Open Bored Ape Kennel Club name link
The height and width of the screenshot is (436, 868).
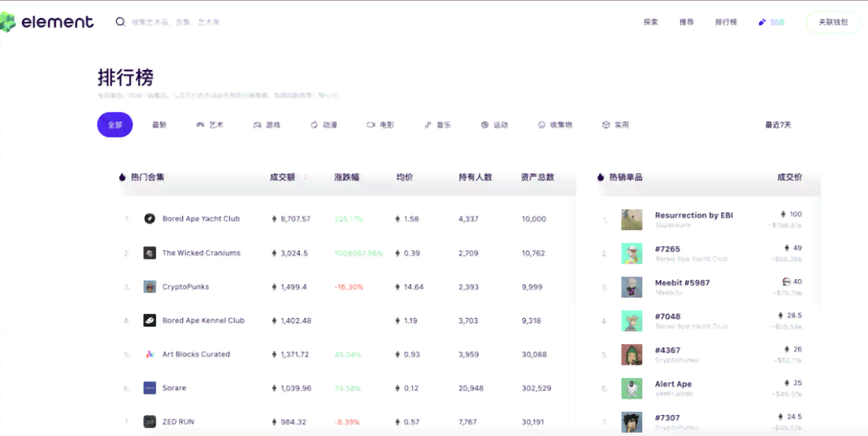point(203,320)
